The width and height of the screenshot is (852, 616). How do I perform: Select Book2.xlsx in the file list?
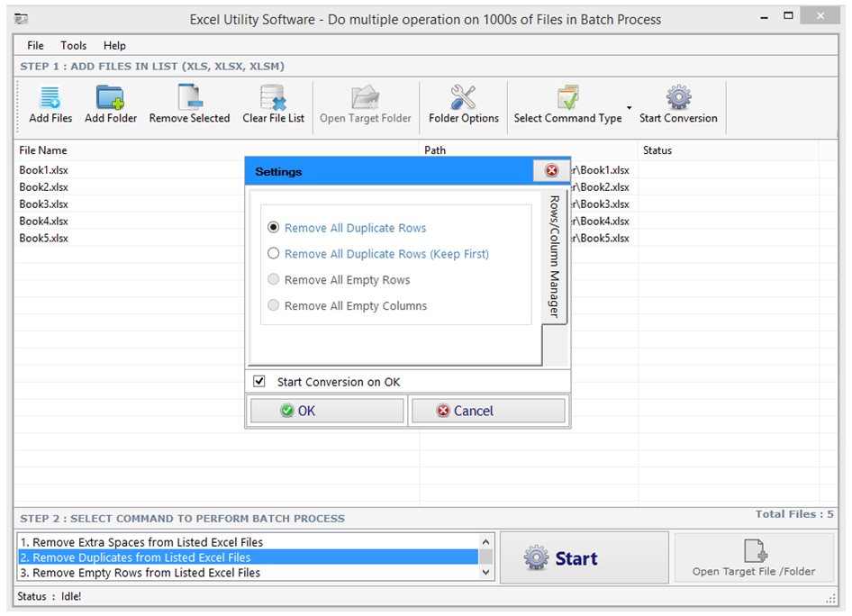[x=43, y=186]
